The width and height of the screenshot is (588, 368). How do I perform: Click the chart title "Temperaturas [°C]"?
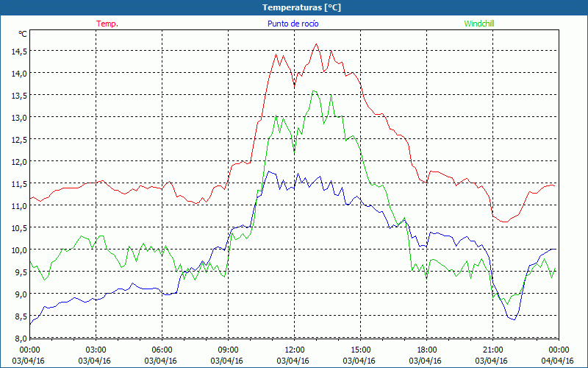pos(301,7)
